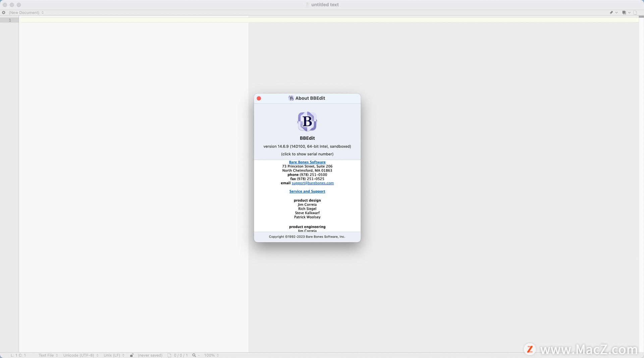Toggle the document lock icon
Viewport: 644px width, 358px height.
click(132, 355)
